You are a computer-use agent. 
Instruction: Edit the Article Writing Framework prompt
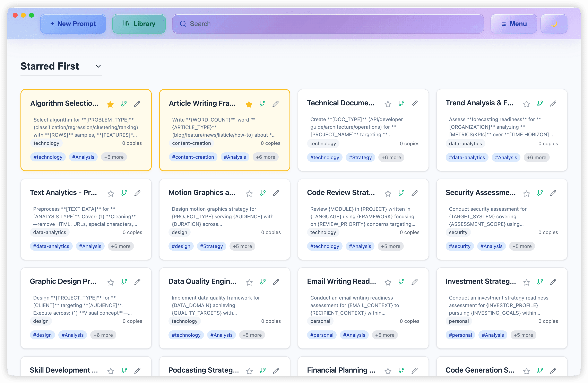pos(275,104)
